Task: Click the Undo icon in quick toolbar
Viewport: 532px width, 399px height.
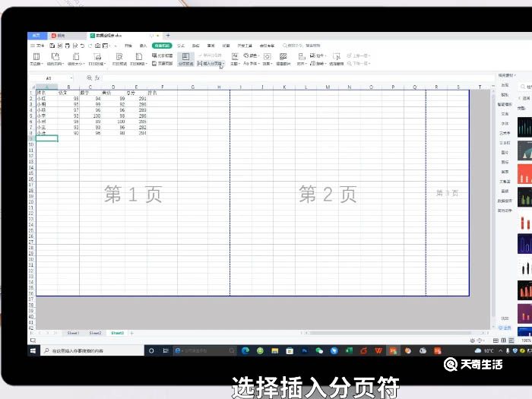Action: coord(82,46)
